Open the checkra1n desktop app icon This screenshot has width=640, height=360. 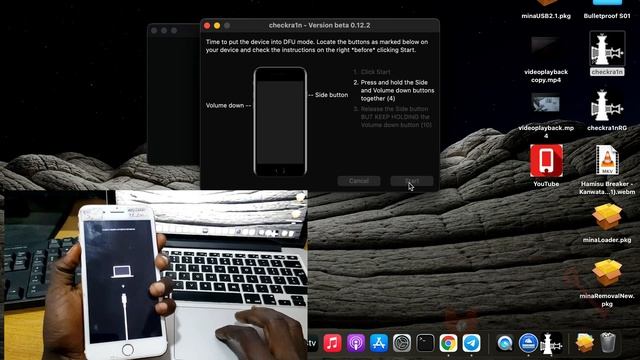(607, 49)
